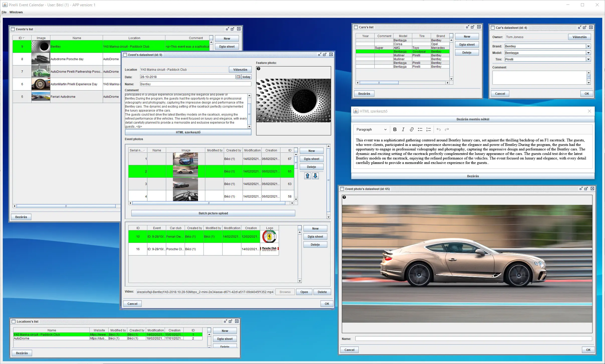Move event photo up with blue arrow
605x364 pixels.
[308, 176]
